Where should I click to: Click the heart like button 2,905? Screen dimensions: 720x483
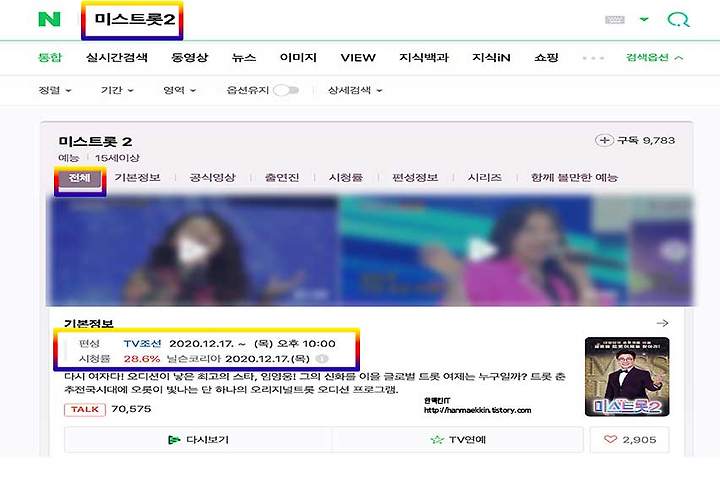(630, 439)
